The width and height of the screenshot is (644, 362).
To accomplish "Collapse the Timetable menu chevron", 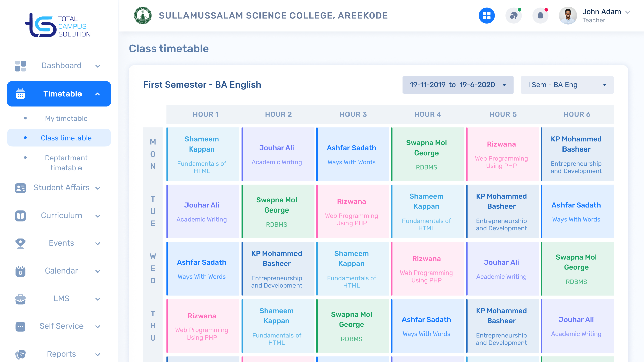I will click(x=98, y=94).
